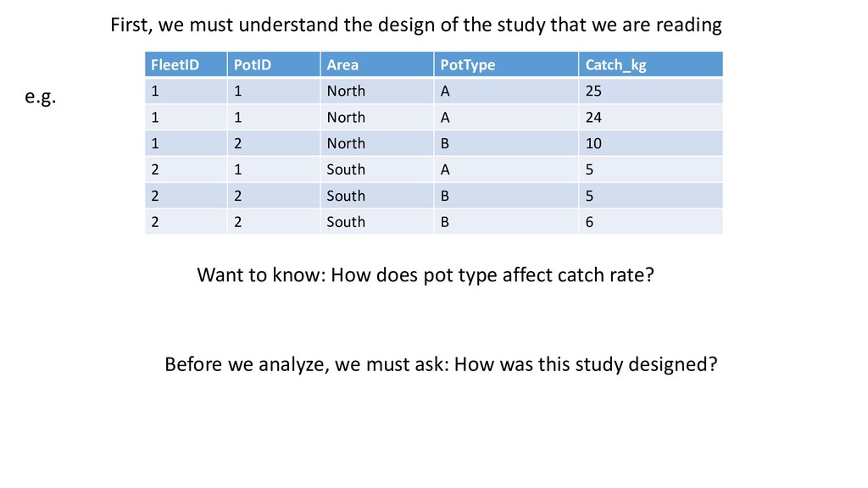Click PotID cell in third table row
The width and height of the screenshot is (868, 488).
point(274,143)
